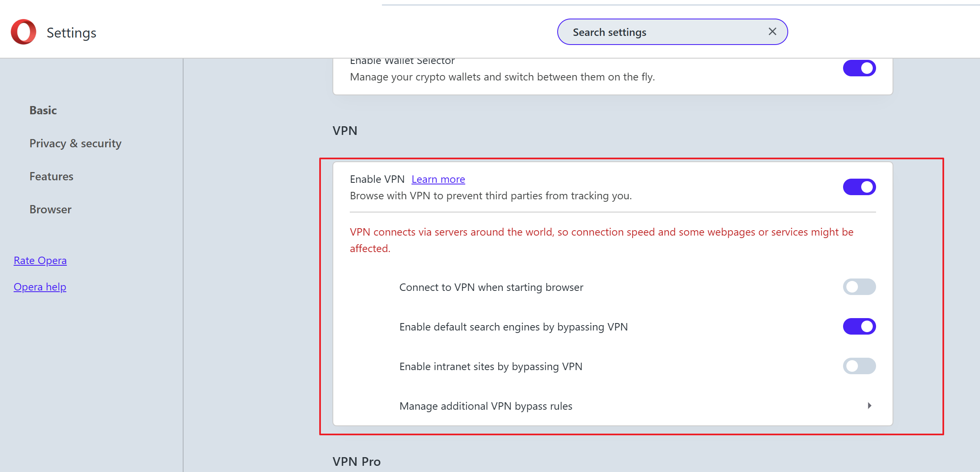Navigate to the Browser settings section
Viewport: 980px width, 472px height.
pos(50,209)
